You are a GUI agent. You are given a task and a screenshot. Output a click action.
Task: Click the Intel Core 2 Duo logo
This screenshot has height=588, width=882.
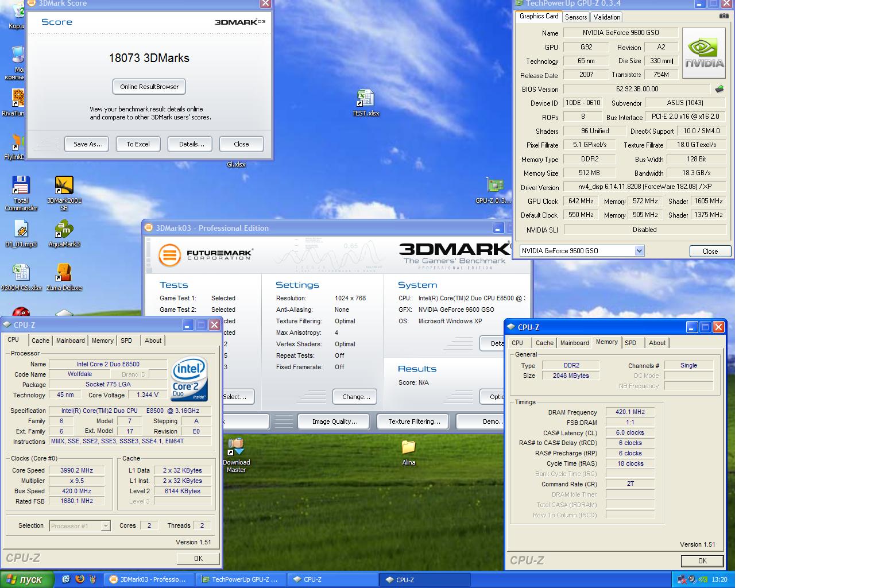coord(189,378)
